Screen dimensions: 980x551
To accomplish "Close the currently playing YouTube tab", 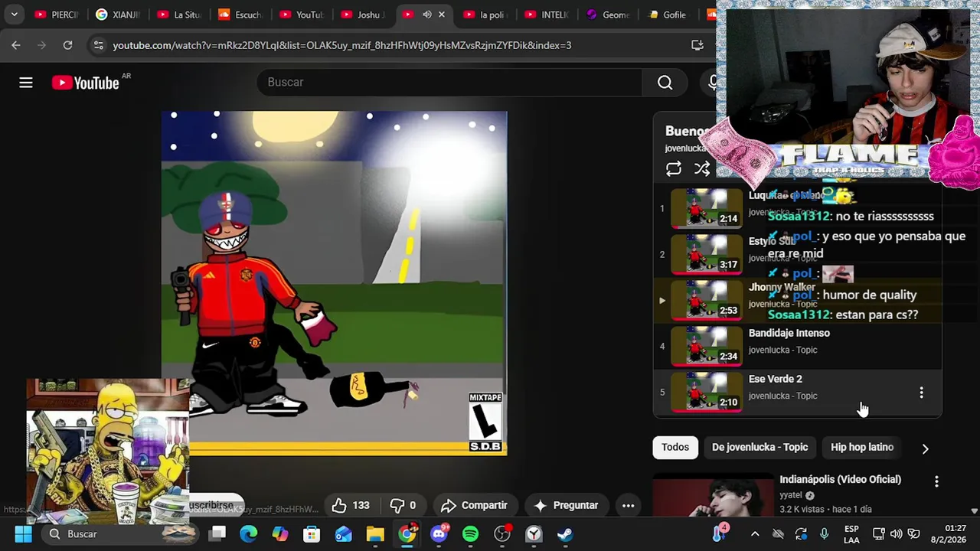I will (x=442, y=15).
